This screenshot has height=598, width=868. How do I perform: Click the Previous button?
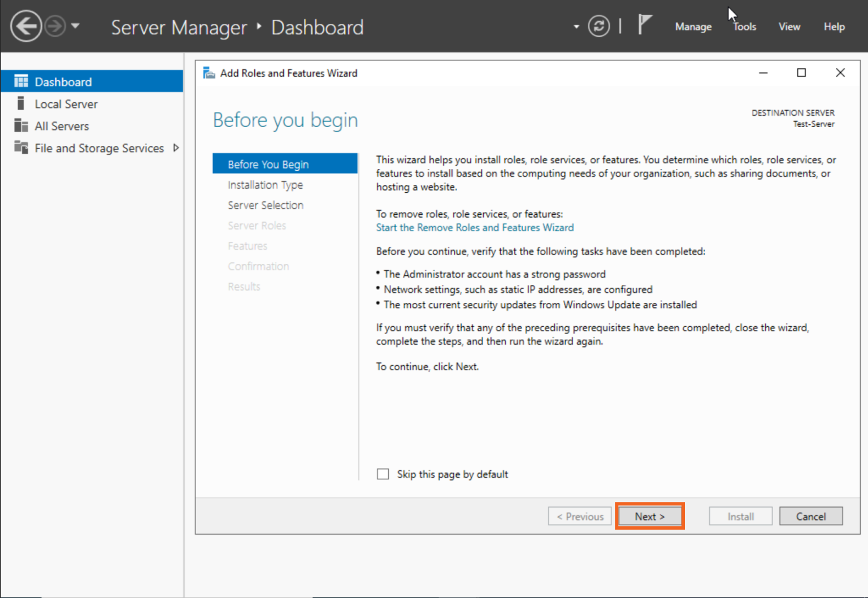click(x=579, y=516)
